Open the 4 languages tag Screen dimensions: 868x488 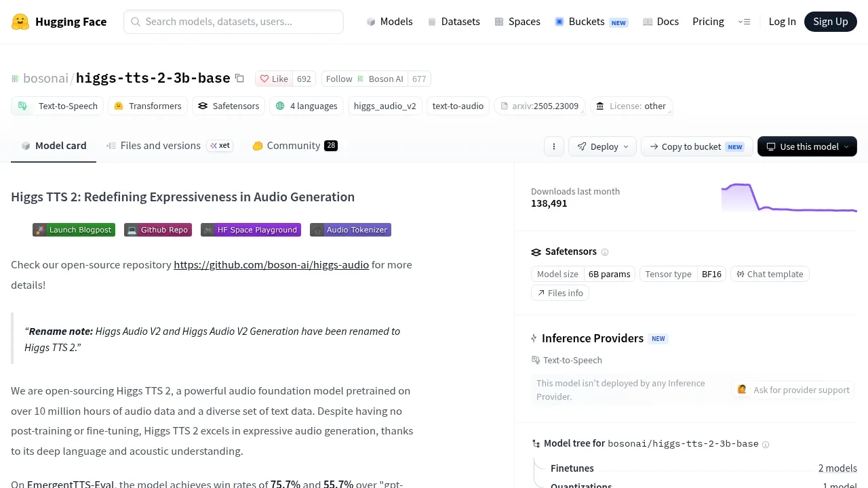click(x=306, y=106)
